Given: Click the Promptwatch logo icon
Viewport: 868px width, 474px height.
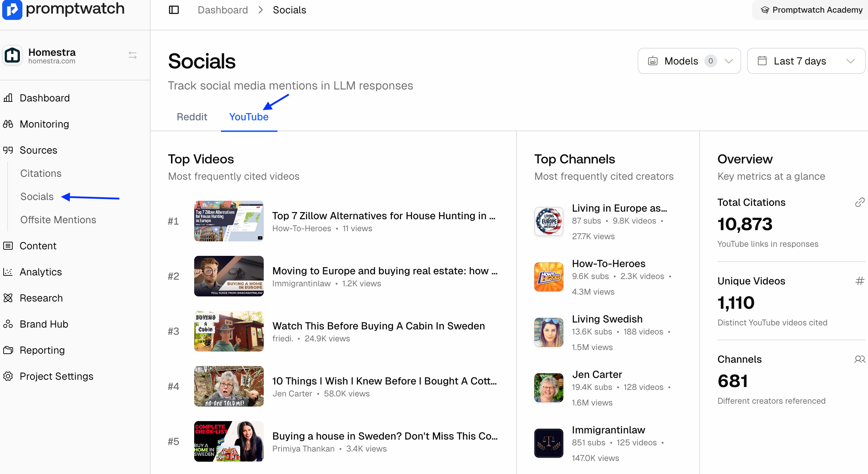Looking at the screenshot, I should (x=12, y=9).
